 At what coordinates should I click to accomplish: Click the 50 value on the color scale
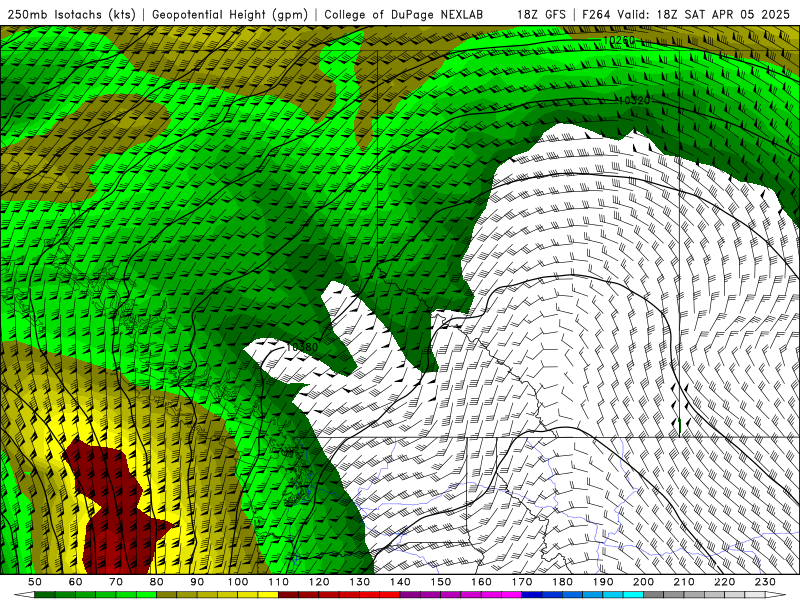point(35,582)
